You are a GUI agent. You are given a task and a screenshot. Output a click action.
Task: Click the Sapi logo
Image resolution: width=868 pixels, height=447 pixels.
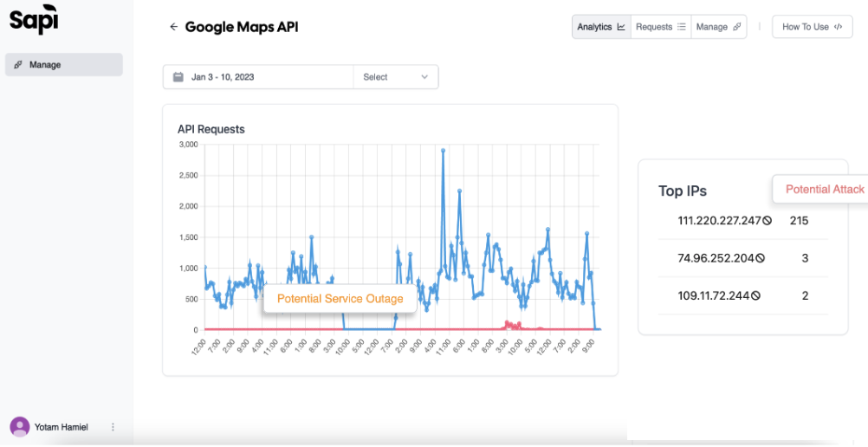pos(34,19)
